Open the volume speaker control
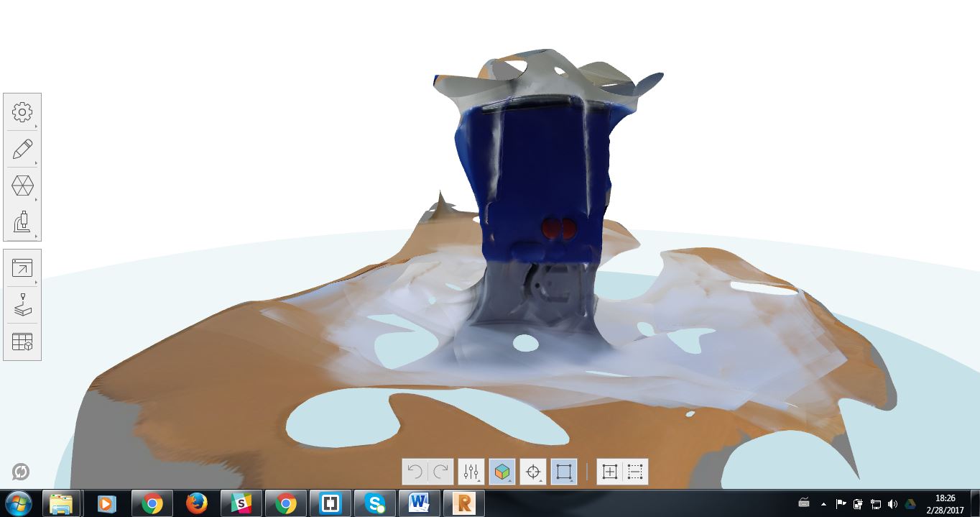Viewport: 980px width, 517px height. coord(892,504)
